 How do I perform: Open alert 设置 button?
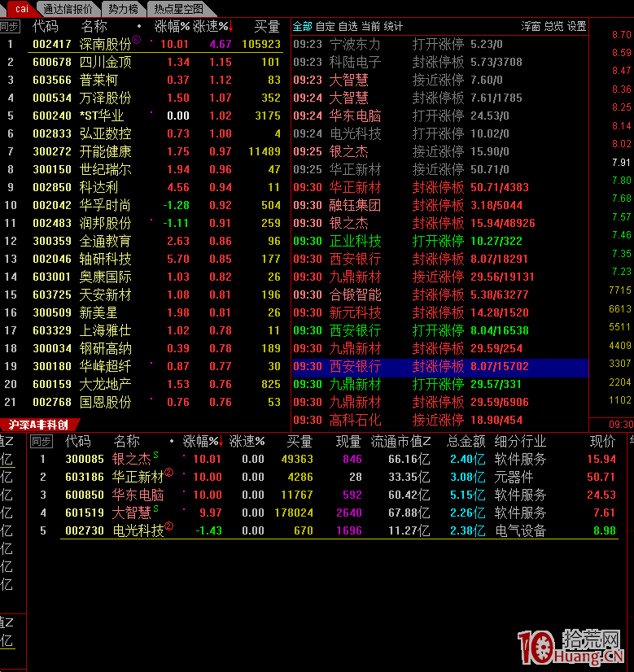click(x=576, y=27)
